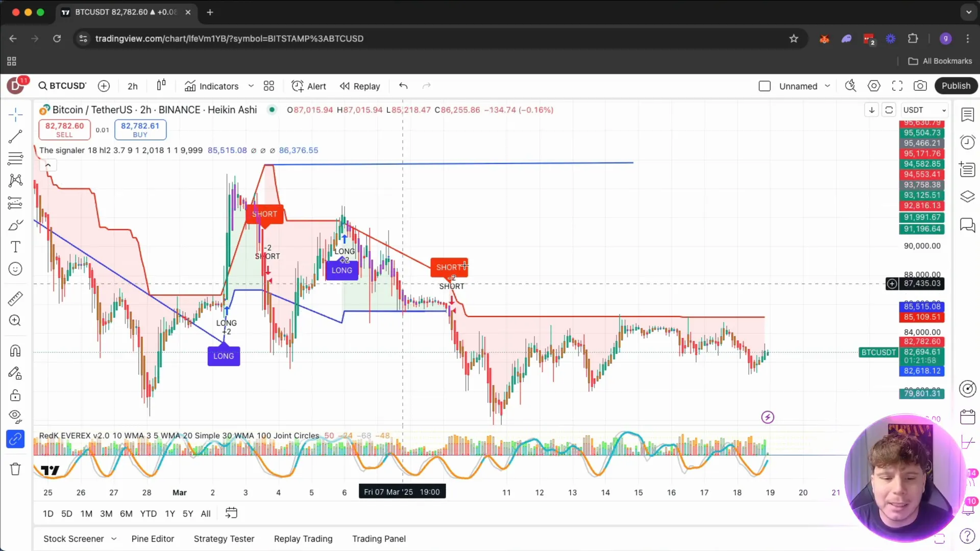Select the YTD time range
Viewport: 980px width, 551px height.
click(149, 514)
